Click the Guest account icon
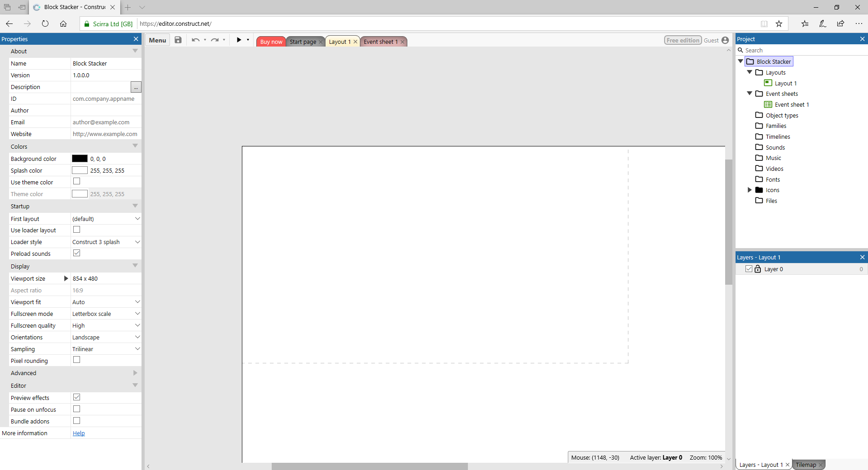Viewport: 868px width, 470px height. click(x=725, y=40)
